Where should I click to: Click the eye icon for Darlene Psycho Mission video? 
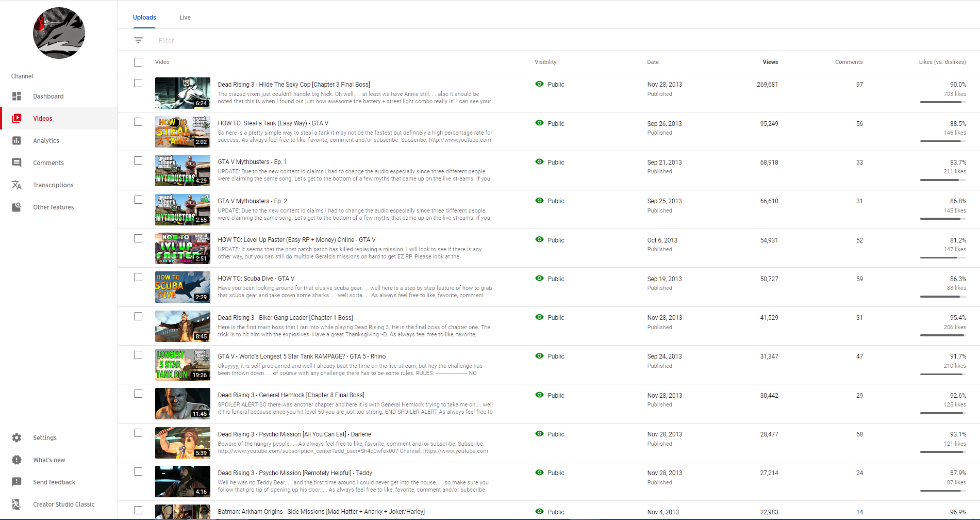[x=539, y=434]
